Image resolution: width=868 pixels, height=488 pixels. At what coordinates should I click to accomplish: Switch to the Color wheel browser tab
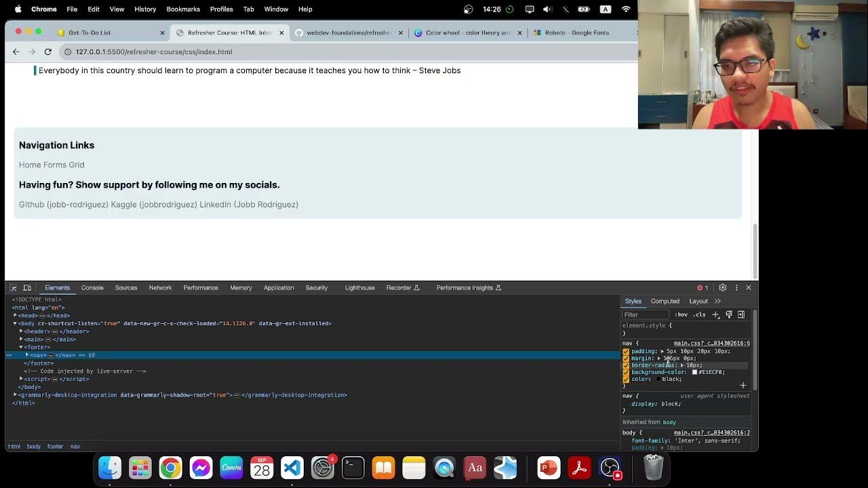click(467, 33)
